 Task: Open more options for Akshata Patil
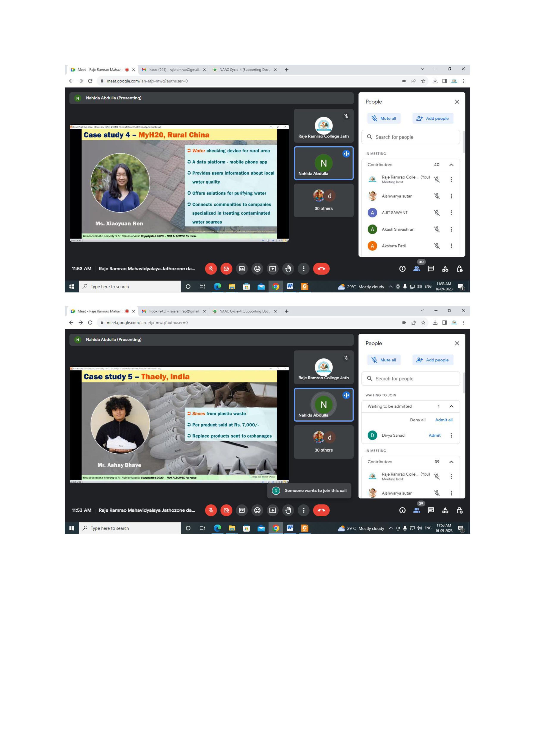[x=451, y=246]
